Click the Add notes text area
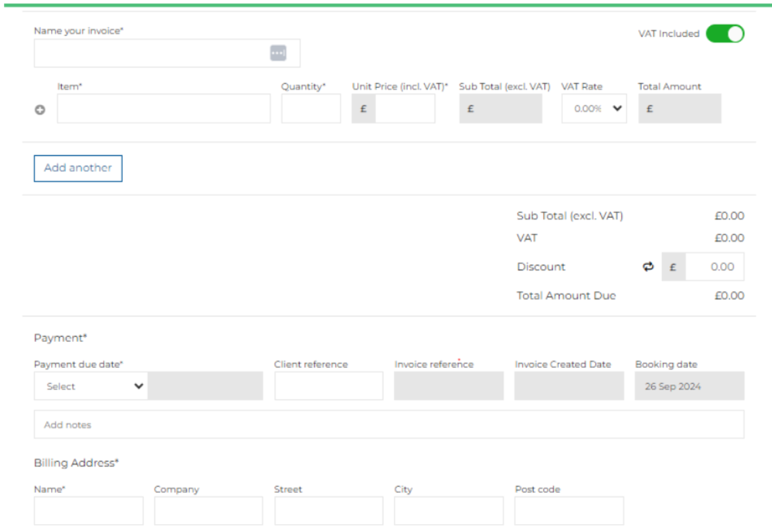772x532 pixels. tap(389, 425)
